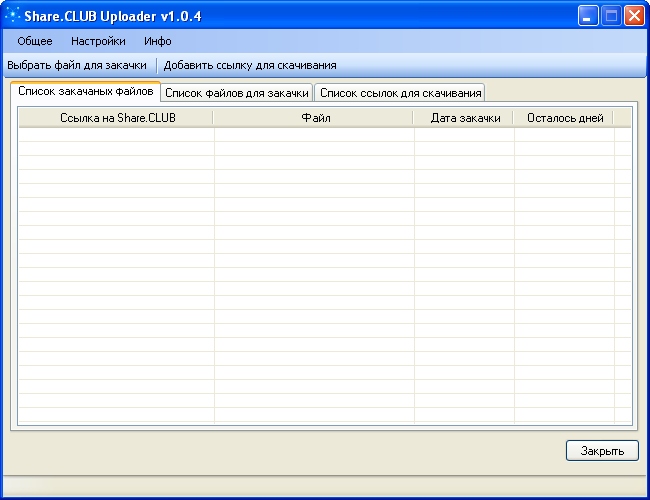650x500 pixels.
Task: Open the Инфо menu
Action: (157, 41)
